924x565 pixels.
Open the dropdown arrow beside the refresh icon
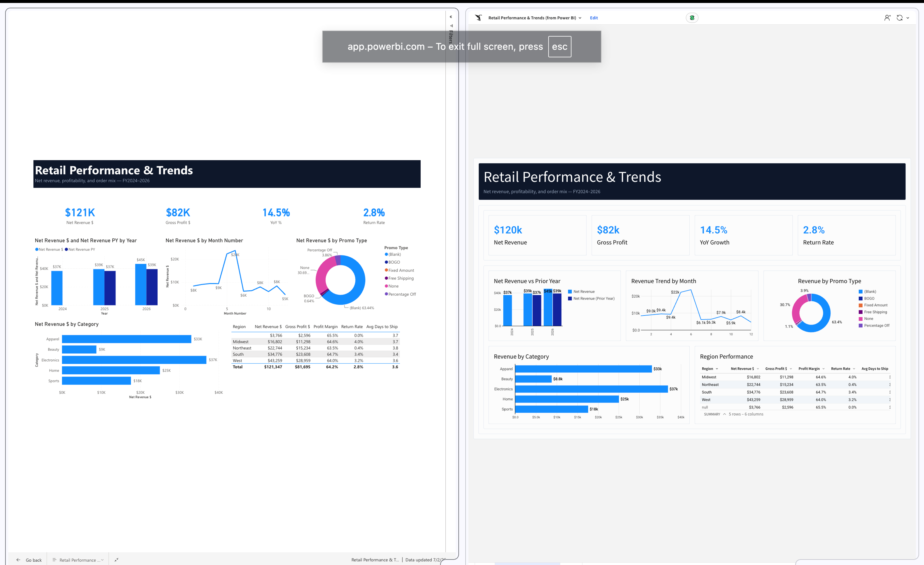tap(907, 18)
